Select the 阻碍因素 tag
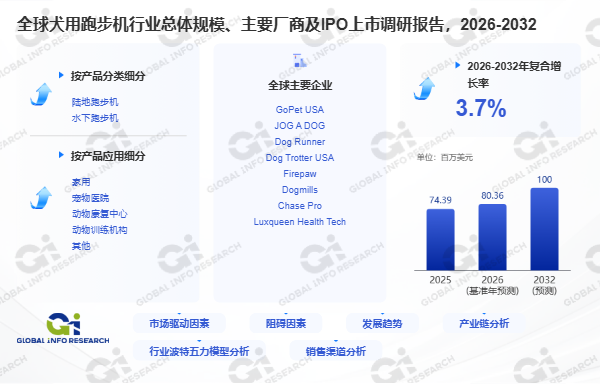 (x=286, y=324)
